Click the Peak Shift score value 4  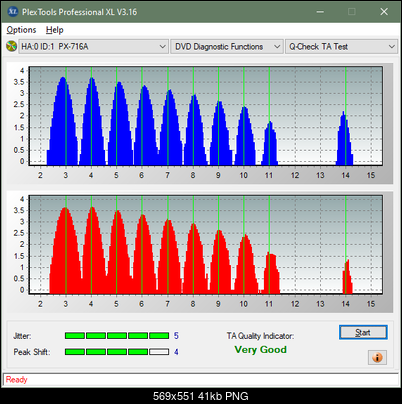176,352
